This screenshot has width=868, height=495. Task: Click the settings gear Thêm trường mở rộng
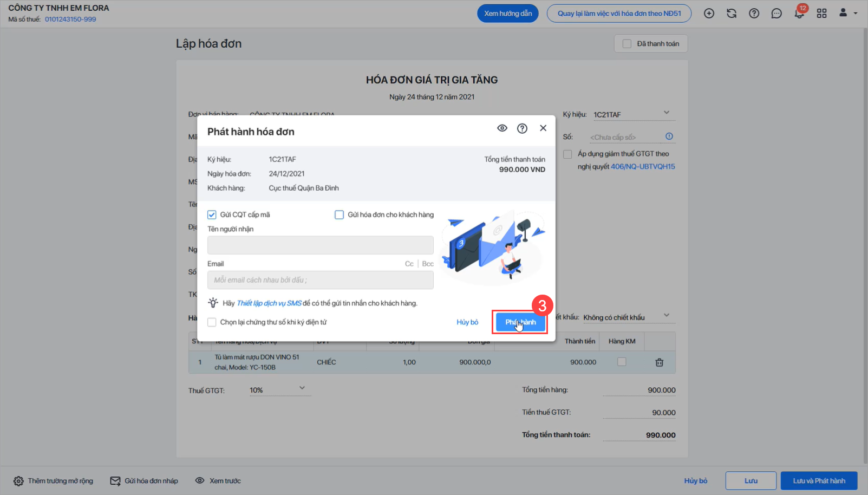pyautogui.click(x=53, y=481)
